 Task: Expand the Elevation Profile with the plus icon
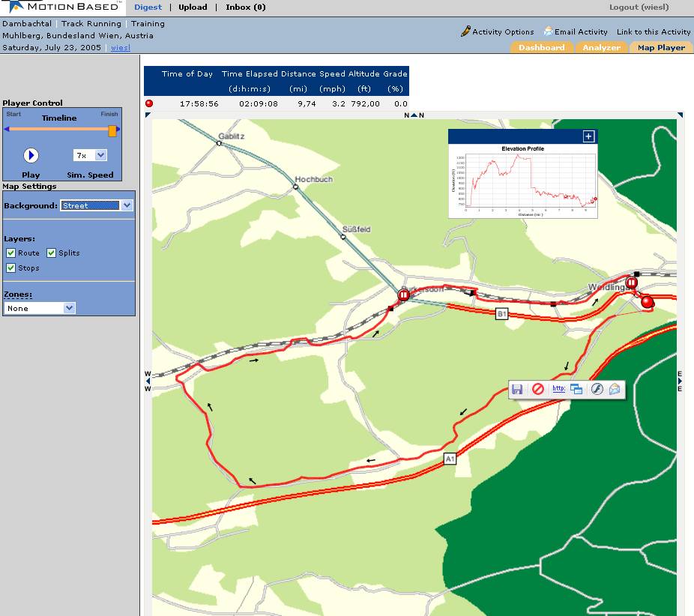tap(588, 136)
